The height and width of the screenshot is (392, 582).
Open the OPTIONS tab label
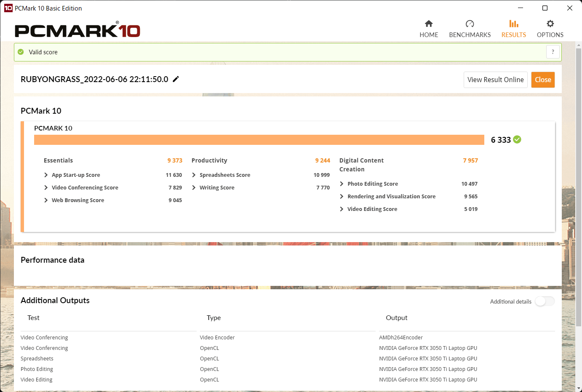point(550,35)
